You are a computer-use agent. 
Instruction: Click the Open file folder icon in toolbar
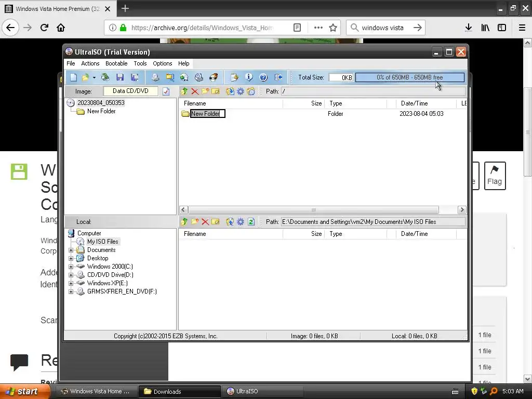click(86, 77)
